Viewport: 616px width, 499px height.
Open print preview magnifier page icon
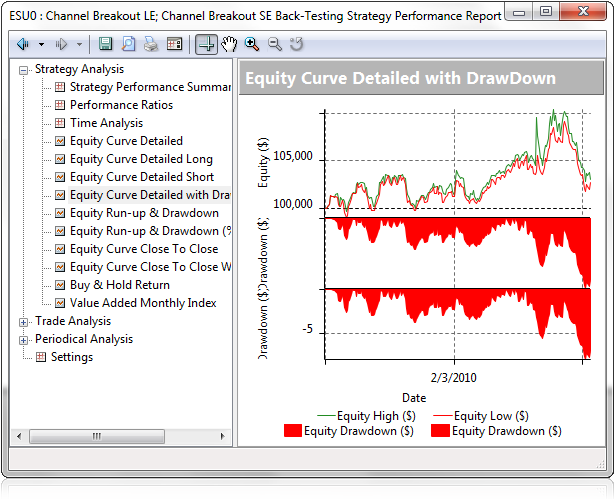128,44
